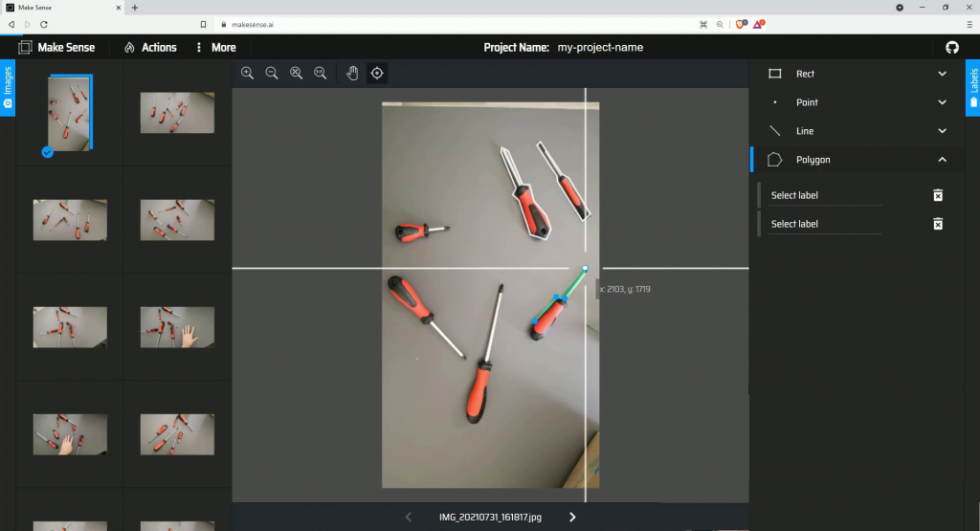Select second-row left screwdriver thumbnail
Screen dimensions: 980x531
pos(70,220)
